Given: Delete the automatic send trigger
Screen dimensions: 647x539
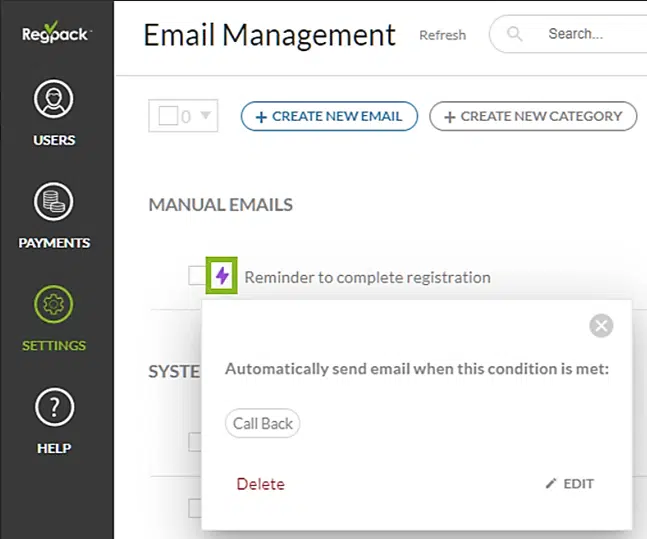Looking at the screenshot, I should [260, 484].
